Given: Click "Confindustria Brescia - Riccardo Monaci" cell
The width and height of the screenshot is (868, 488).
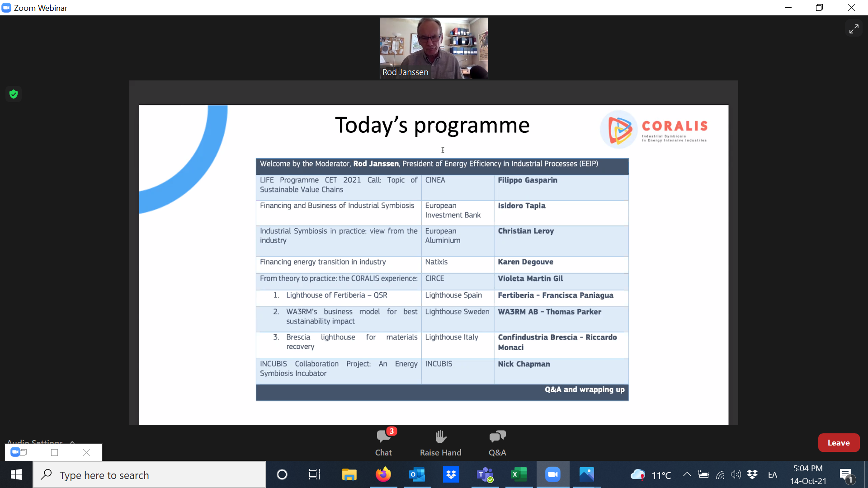Looking at the screenshot, I should [x=561, y=345].
